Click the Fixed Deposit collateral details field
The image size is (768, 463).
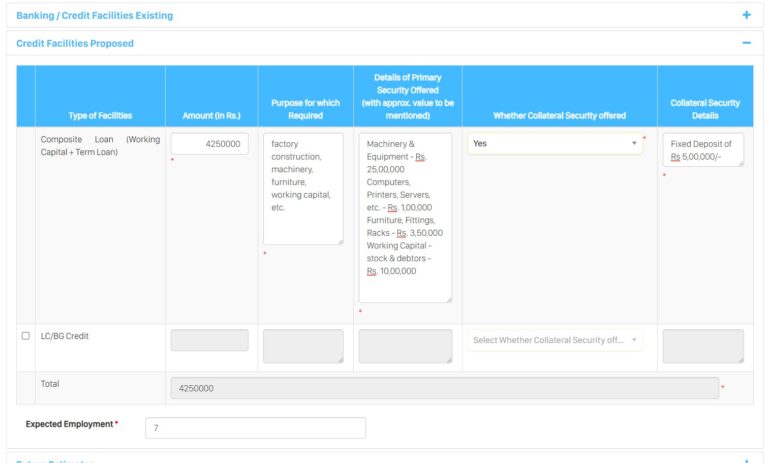[x=702, y=150]
